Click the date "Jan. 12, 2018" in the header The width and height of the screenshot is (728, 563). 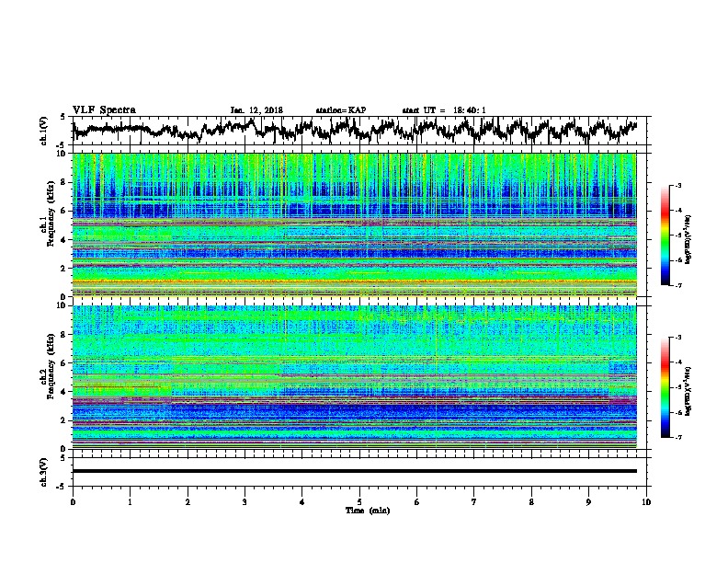click(256, 110)
